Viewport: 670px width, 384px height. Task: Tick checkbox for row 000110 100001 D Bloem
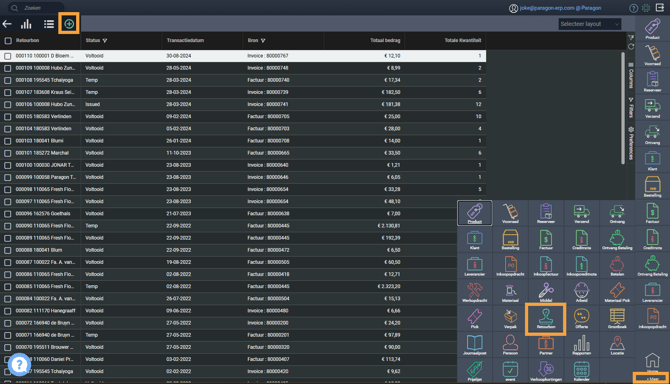point(8,56)
